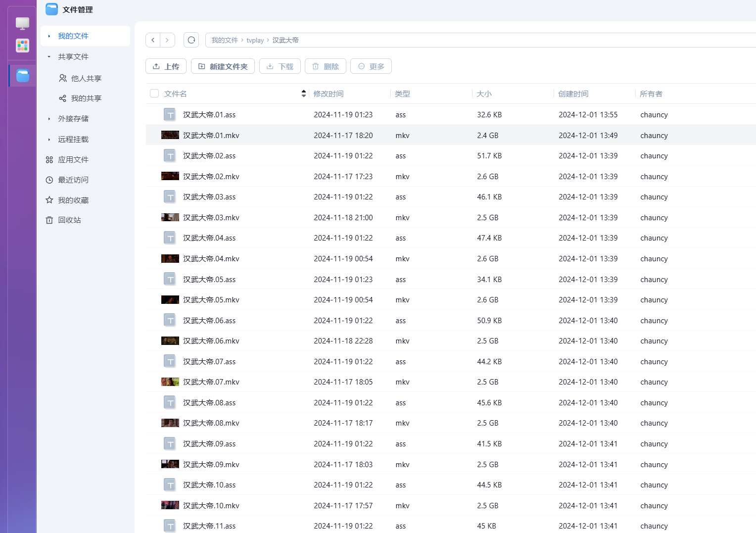Screen dimensions: 756x533
Task: Select the blue file manager dock icon
Action: click(22, 76)
